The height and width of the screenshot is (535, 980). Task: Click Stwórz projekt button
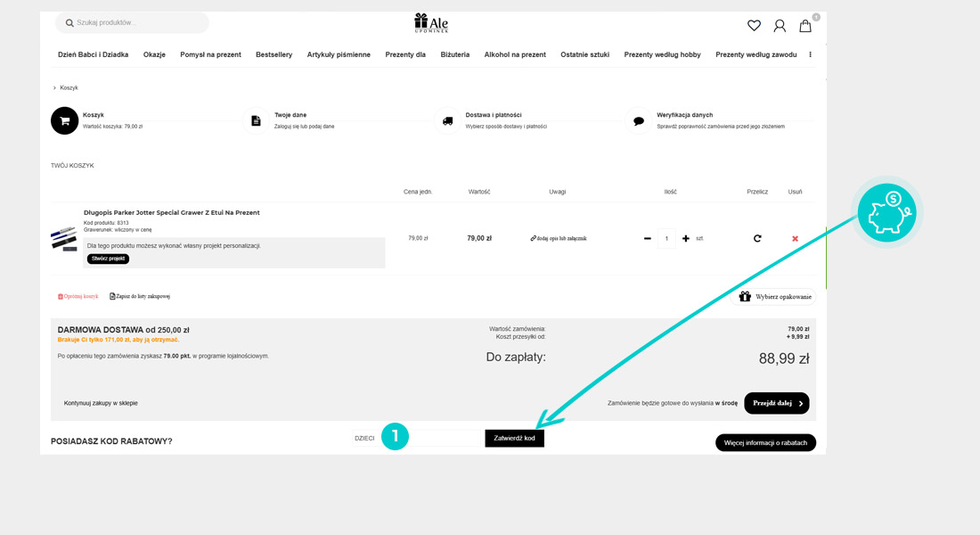click(x=108, y=259)
